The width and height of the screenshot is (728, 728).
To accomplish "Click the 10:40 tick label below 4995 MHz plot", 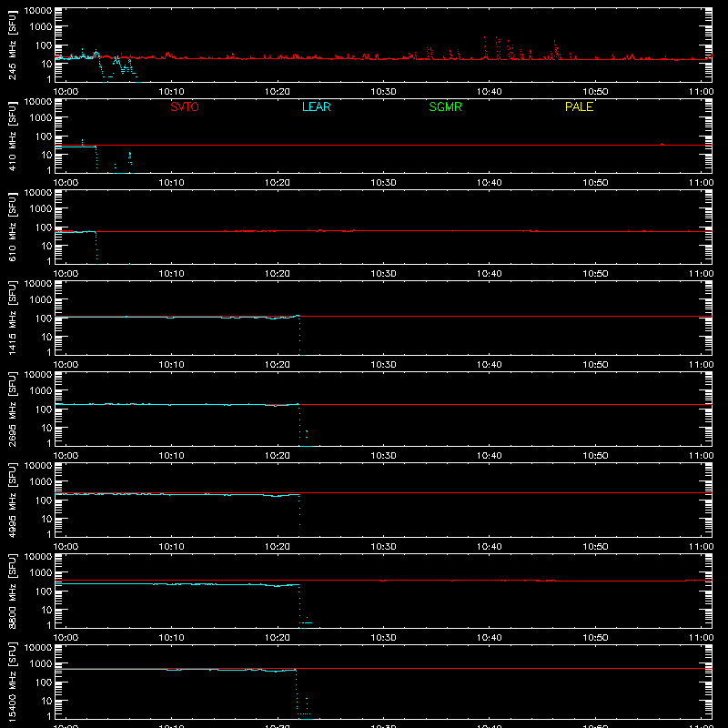I will tap(489, 547).
